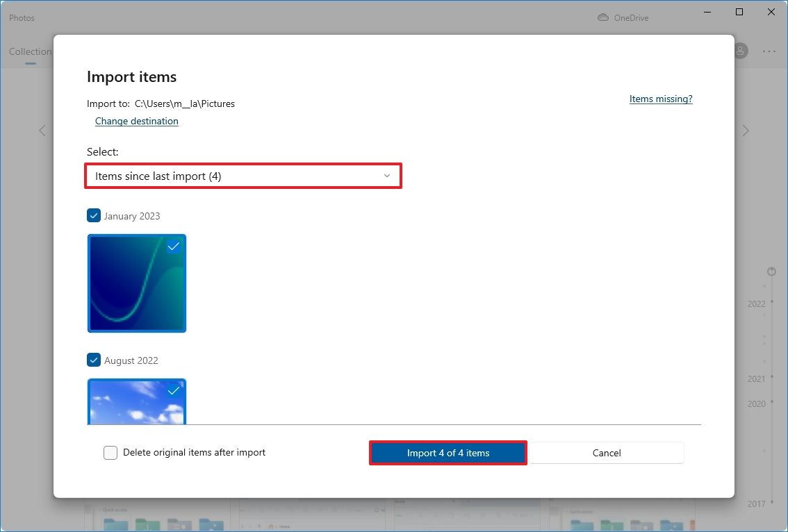Click the dropdown chevron in the Select field
Screen dimensions: 788x532
tap(387, 176)
